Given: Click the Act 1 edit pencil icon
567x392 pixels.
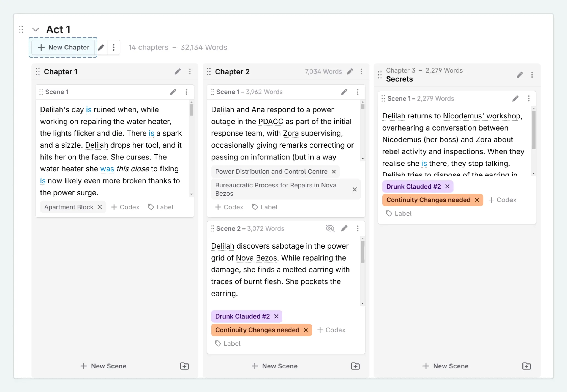Looking at the screenshot, I should point(102,47).
